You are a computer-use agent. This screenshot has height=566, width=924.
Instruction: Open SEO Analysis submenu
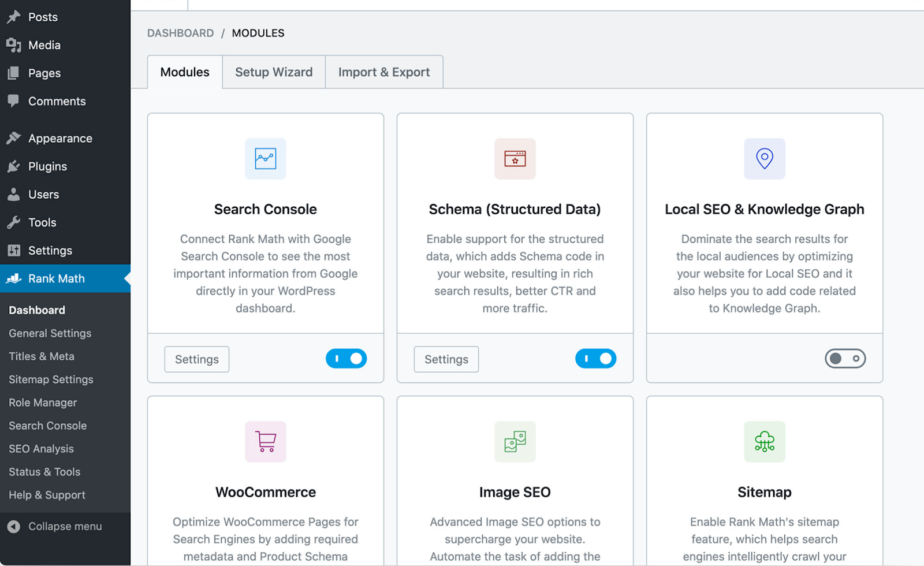click(41, 449)
